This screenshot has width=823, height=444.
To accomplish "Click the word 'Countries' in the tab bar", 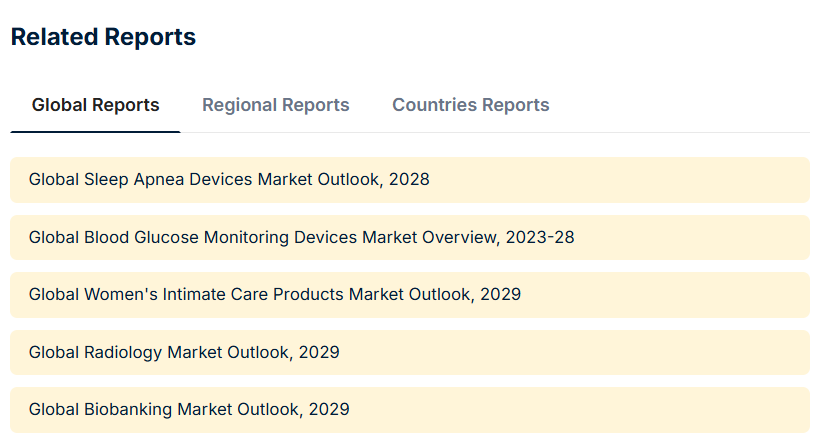I will coord(435,105).
